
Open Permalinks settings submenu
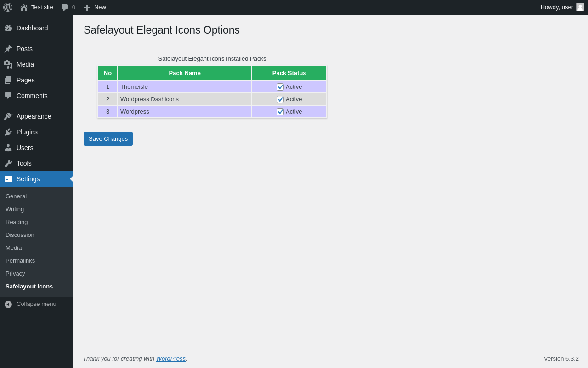(37, 261)
